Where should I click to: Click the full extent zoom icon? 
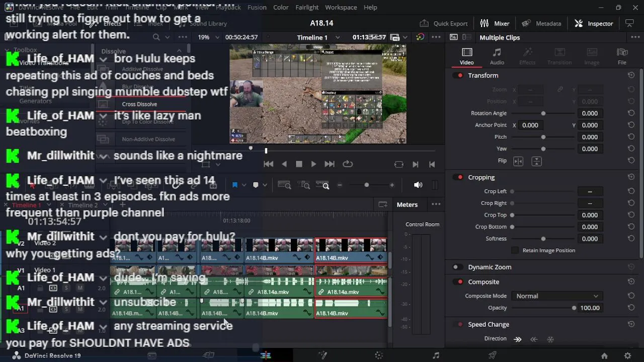point(284,185)
